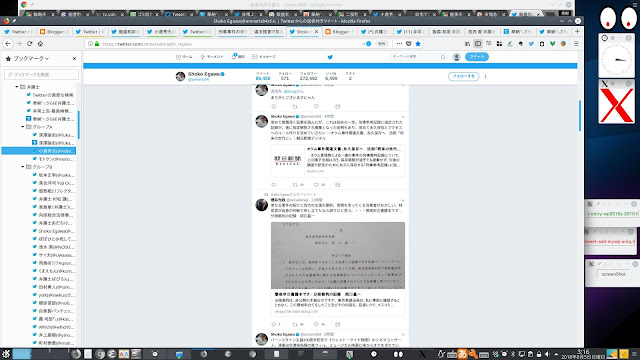This screenshot has height=360, width=640.
Task: Save page to Pocket icon
Action: click(x=409, y=44)
